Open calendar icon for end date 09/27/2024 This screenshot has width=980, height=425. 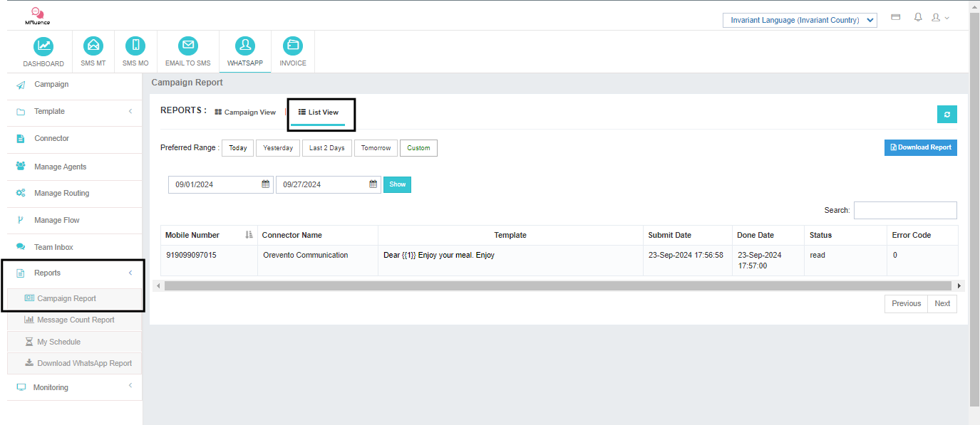click(373, 184)
